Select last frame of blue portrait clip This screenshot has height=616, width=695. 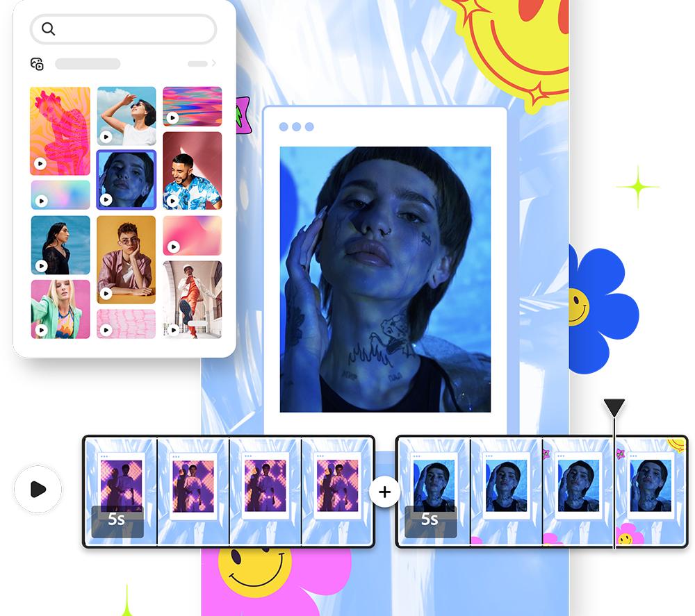tap(651, 491)
